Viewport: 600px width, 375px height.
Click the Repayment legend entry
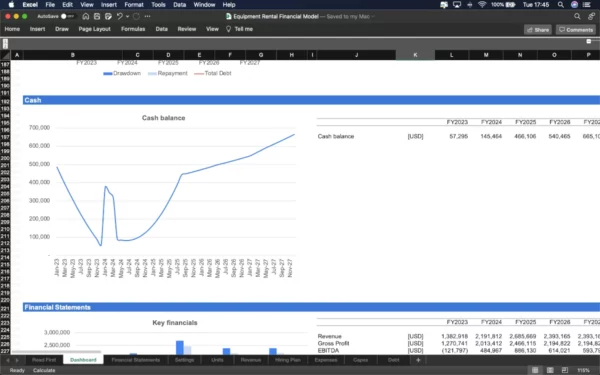coord(168,73)
